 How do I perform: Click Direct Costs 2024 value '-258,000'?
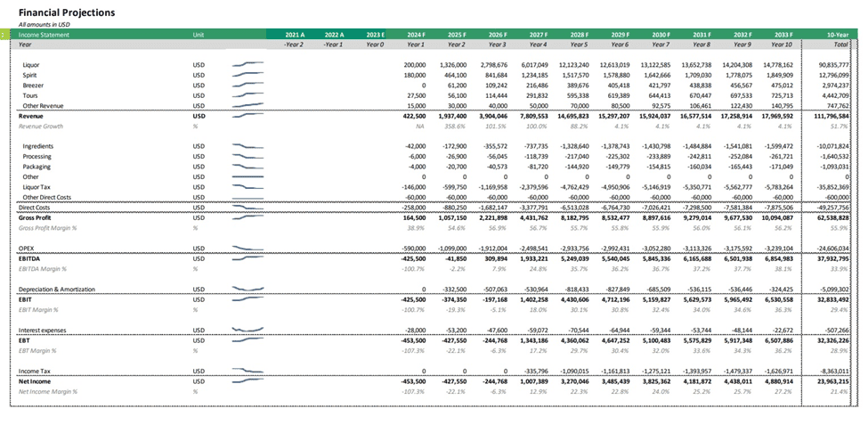pos(415,208)
